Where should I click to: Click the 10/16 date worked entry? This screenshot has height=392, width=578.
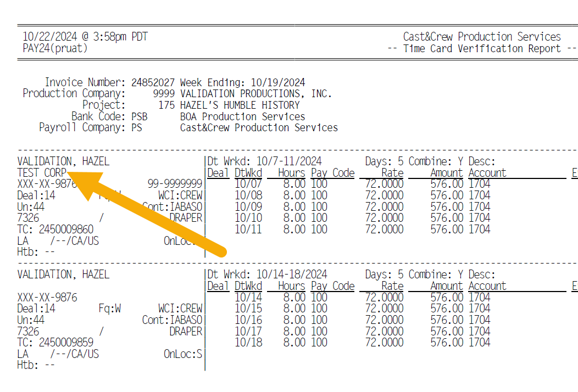(248, 320)
